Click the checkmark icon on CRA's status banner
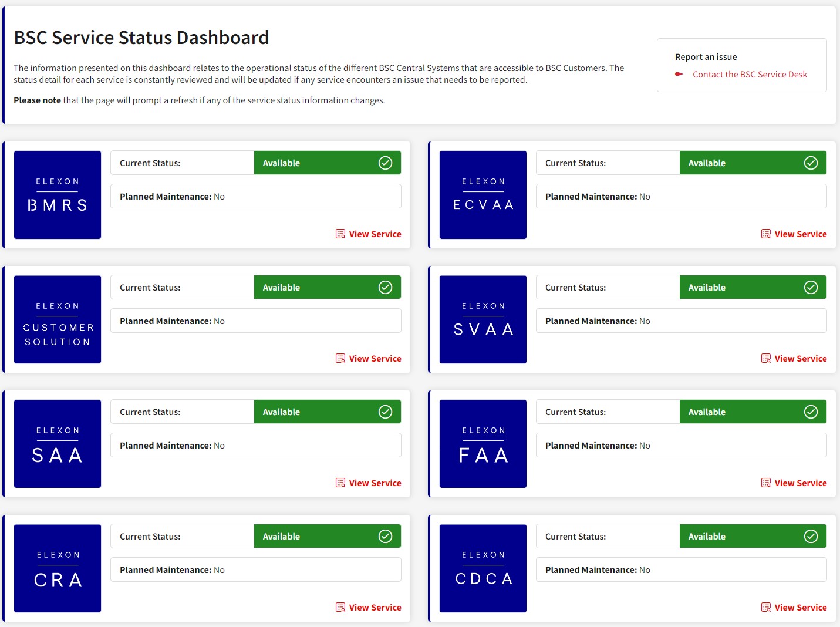This screenshot has height=627, width=840. 386,536
